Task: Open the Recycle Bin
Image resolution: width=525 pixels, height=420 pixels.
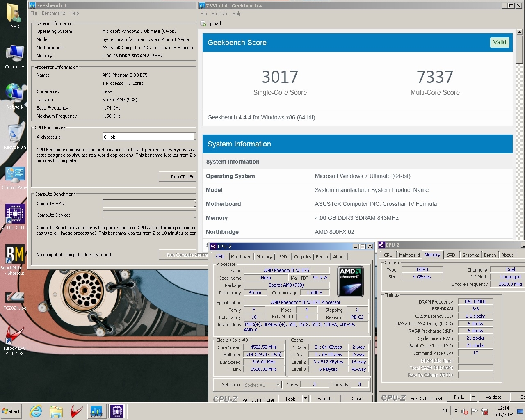Action: coord(15,137)
